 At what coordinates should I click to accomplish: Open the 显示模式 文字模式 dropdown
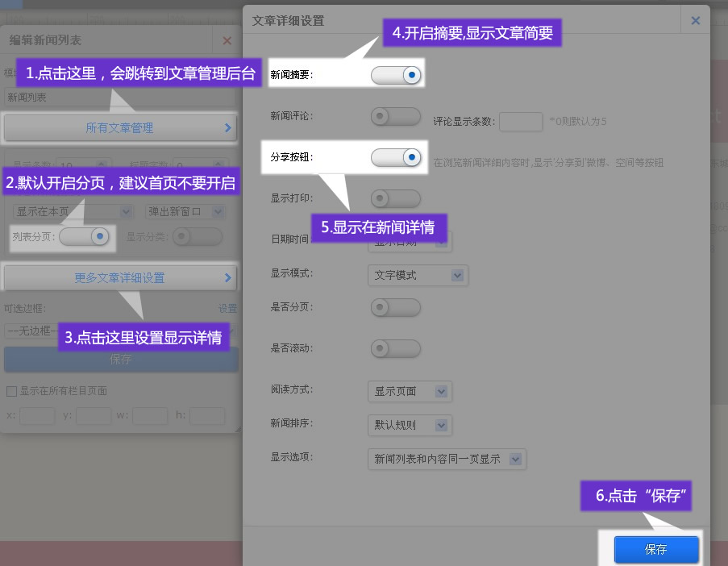click(x=418, y=275)
